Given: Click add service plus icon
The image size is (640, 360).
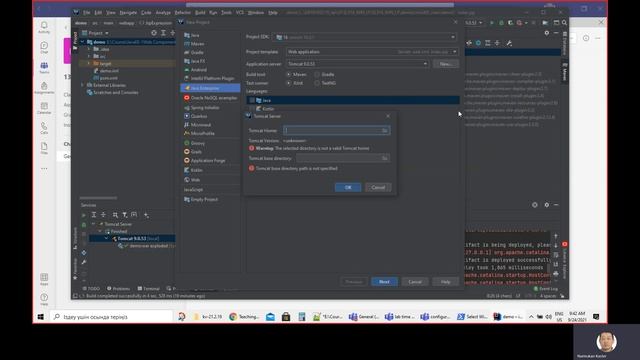Looking at the screenshot, I should 146,215.
